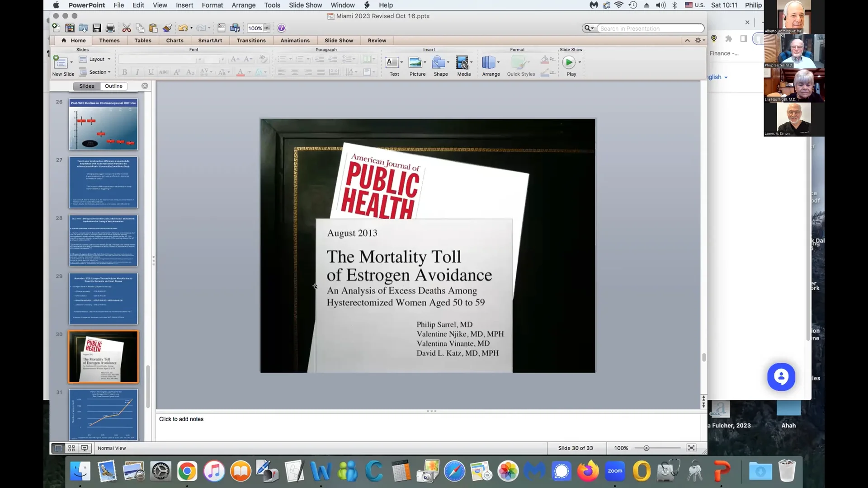Image resolution: width=868 pixels, height=488 pixels.
Task: Toggle Underline formatting in the Font group
Action: pyautogui.click(x=151, y=72)
